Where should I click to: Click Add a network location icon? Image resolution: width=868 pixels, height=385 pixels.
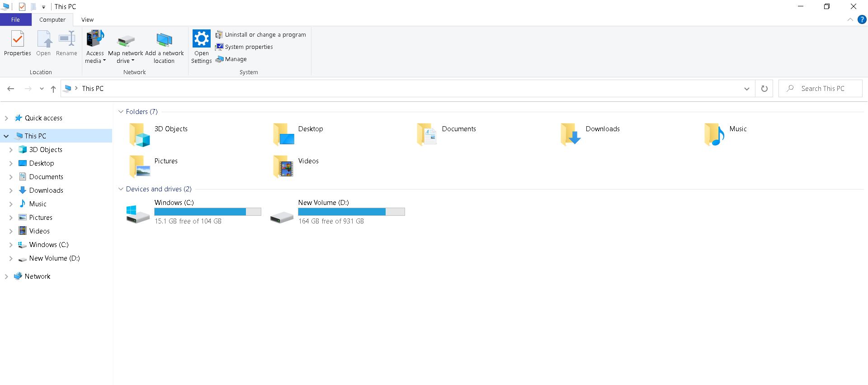pos(164,41)
